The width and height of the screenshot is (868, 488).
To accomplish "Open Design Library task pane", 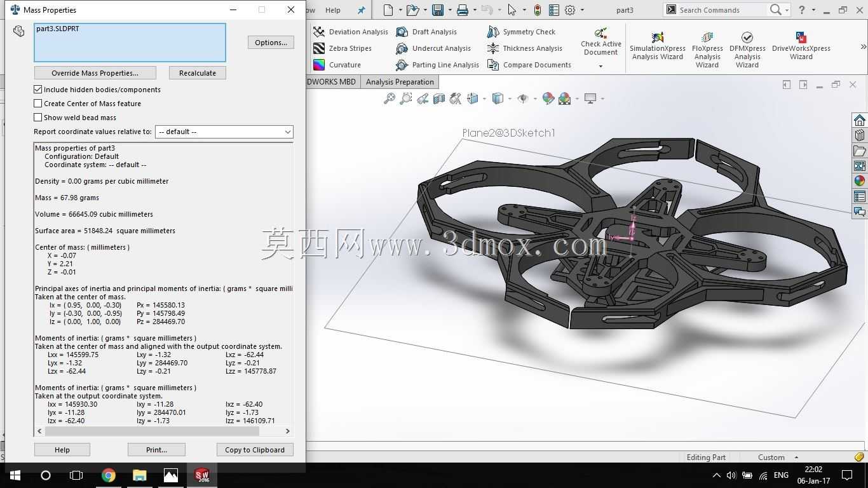I will point(860,136).
